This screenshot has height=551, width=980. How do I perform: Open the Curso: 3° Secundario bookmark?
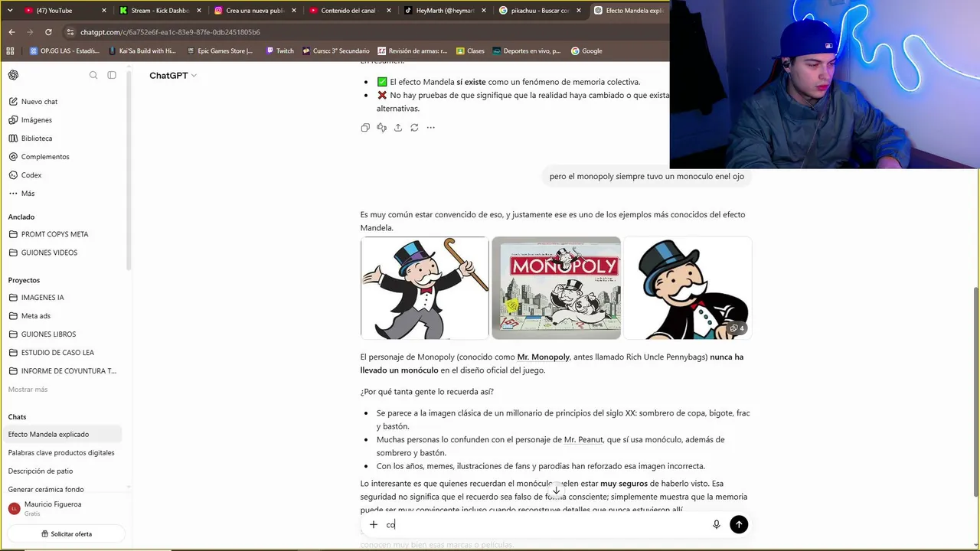(x=335, y=51)
